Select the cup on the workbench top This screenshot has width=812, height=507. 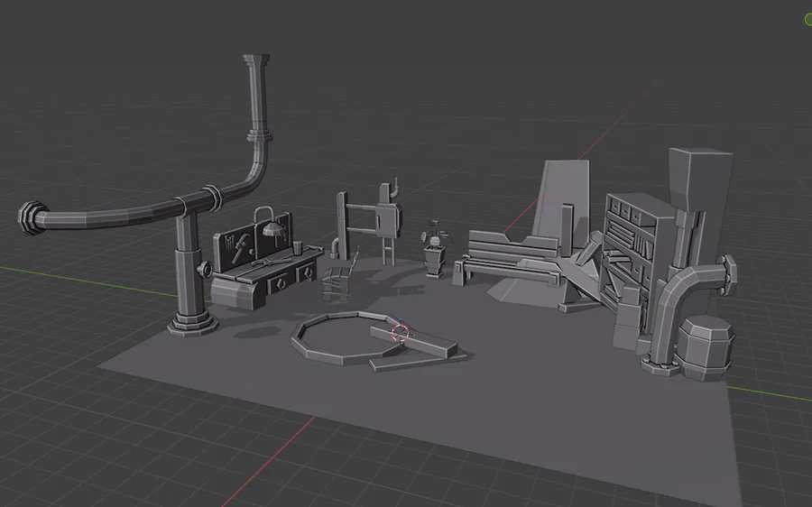(x=297, y=247)
